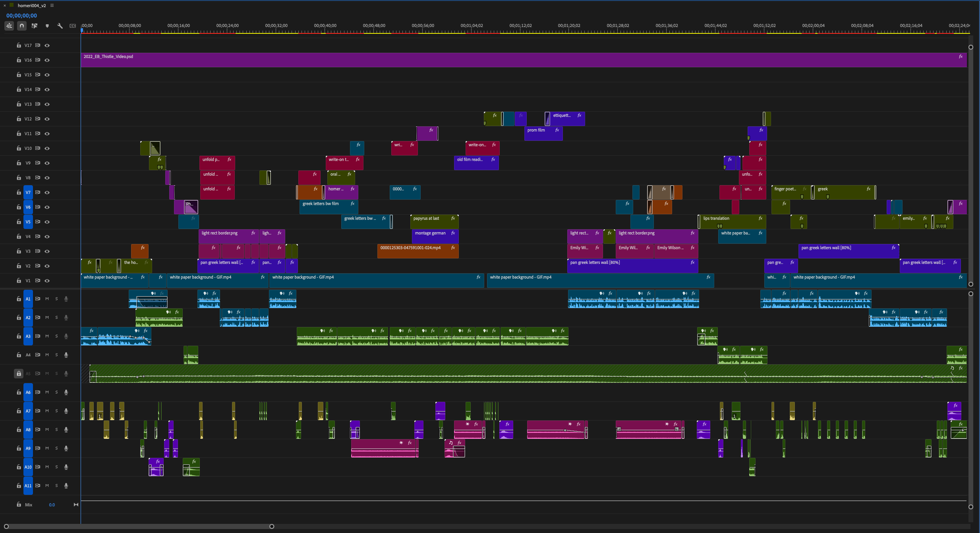This screenshot has width=980, height=533.
Task: Select the homeri004_v2 sequence tab
Action: point(32,6)
